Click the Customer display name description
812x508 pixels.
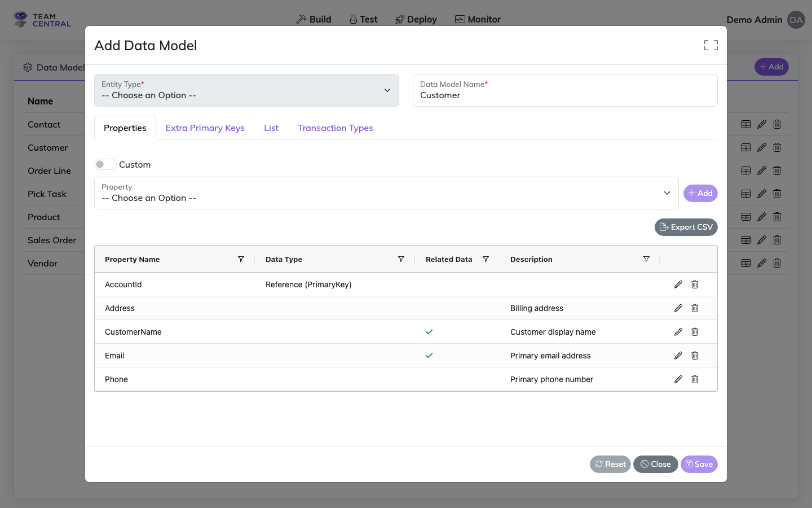(553, 332)
